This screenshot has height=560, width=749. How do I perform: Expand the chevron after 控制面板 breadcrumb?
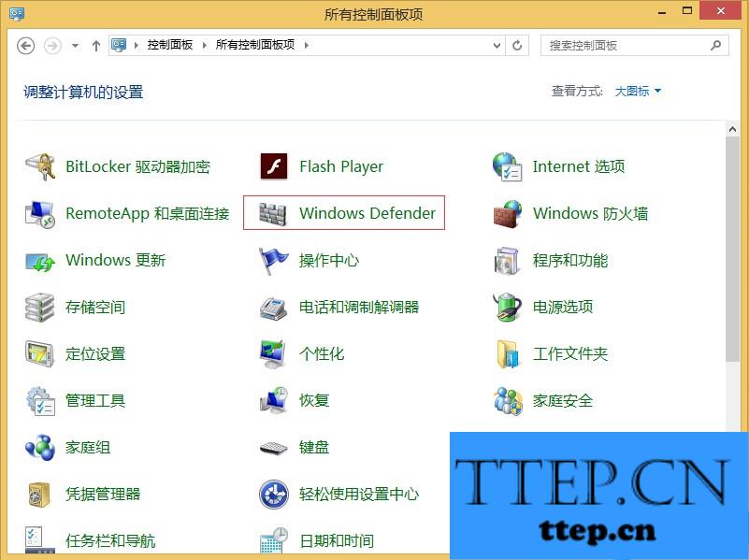tap(205, 46)
